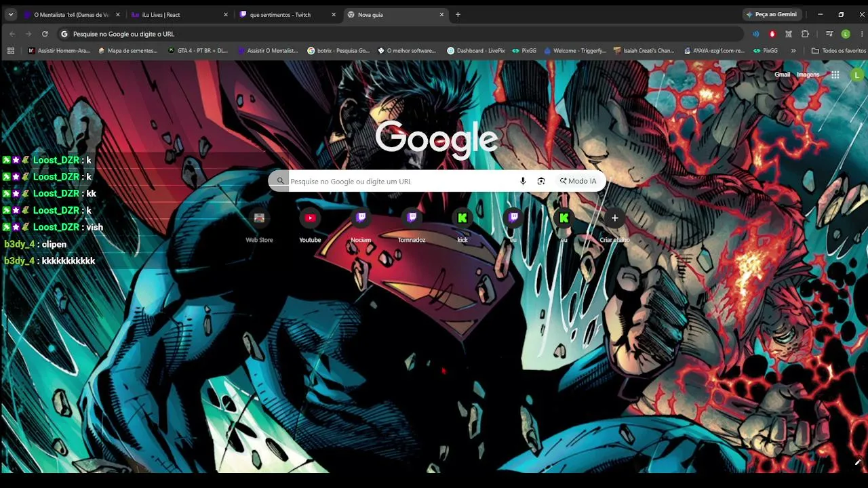Expand hidden bookmarks with double chevron
Image resolution: width=868 pixels, height=488 pixels.
793,51
